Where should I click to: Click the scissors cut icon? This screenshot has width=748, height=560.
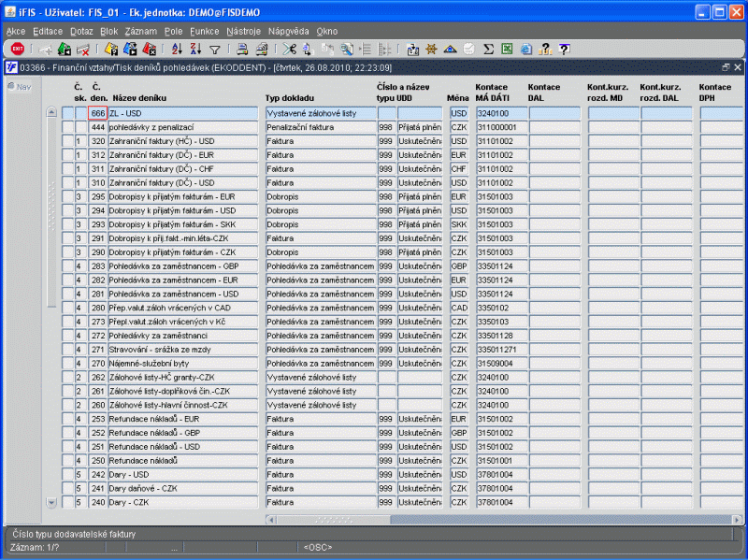[289, 50]
